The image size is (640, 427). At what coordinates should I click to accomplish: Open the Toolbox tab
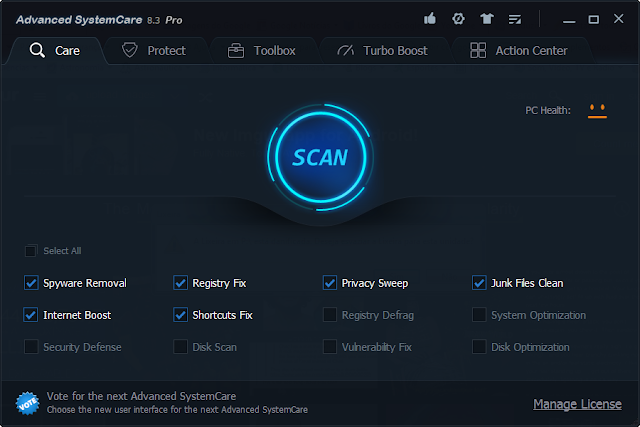coord(261,51)
